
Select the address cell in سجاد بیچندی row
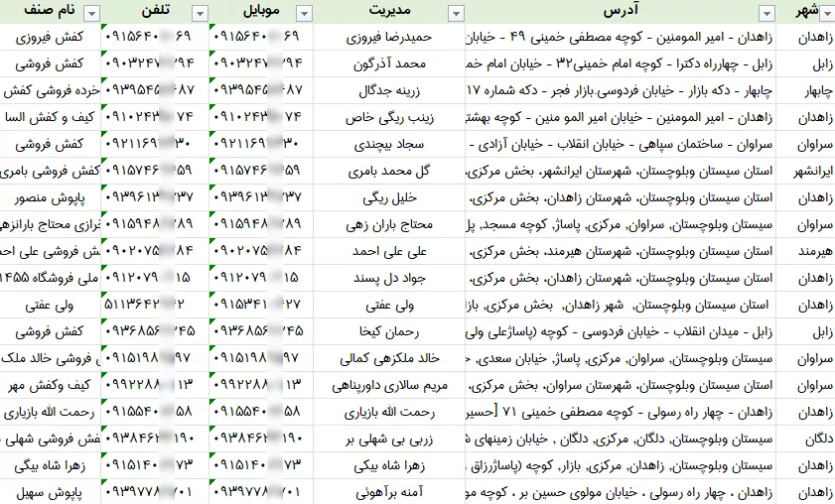tap(621, 144)
